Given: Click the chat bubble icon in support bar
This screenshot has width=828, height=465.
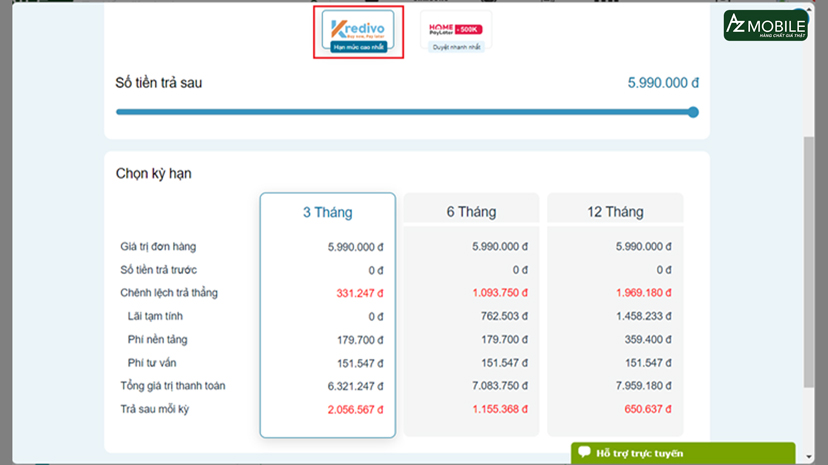Looking at the screenshot, I should click(x=585, y=452).
